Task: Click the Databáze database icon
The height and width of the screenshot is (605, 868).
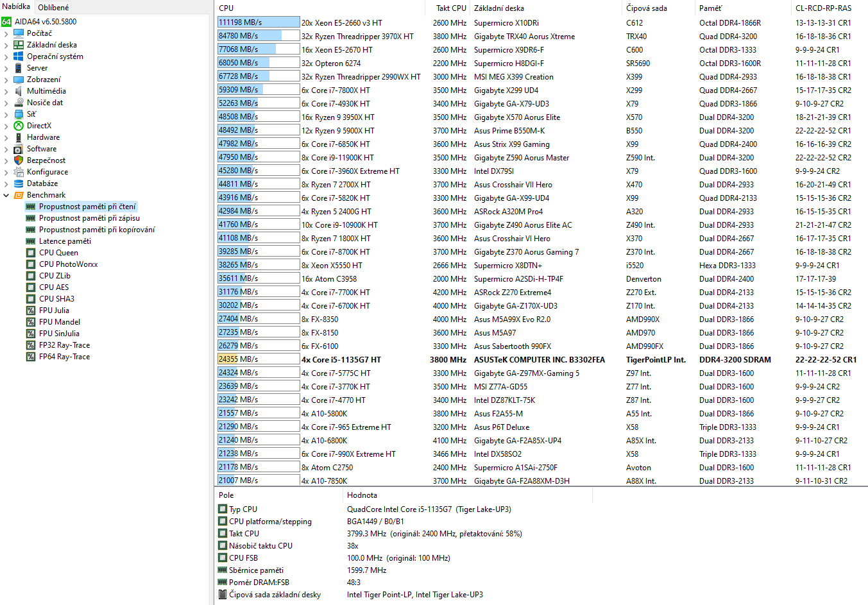Action: (19, 183)
